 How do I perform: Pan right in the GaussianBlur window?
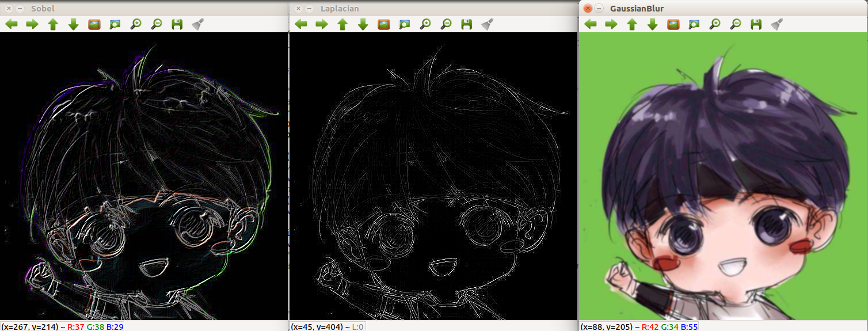[x=611, y=24]
